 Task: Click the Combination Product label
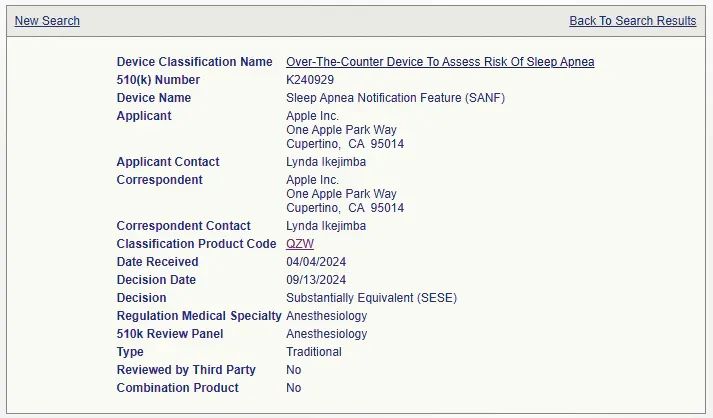177,388
